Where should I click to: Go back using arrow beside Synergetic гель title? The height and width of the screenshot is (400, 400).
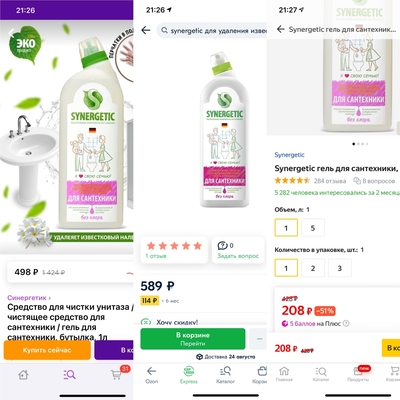pos(281,29)
